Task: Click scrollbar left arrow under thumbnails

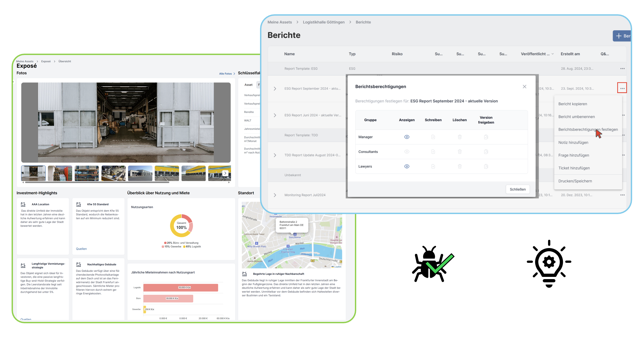Action: pyautogui.click(x=23, y=183)
